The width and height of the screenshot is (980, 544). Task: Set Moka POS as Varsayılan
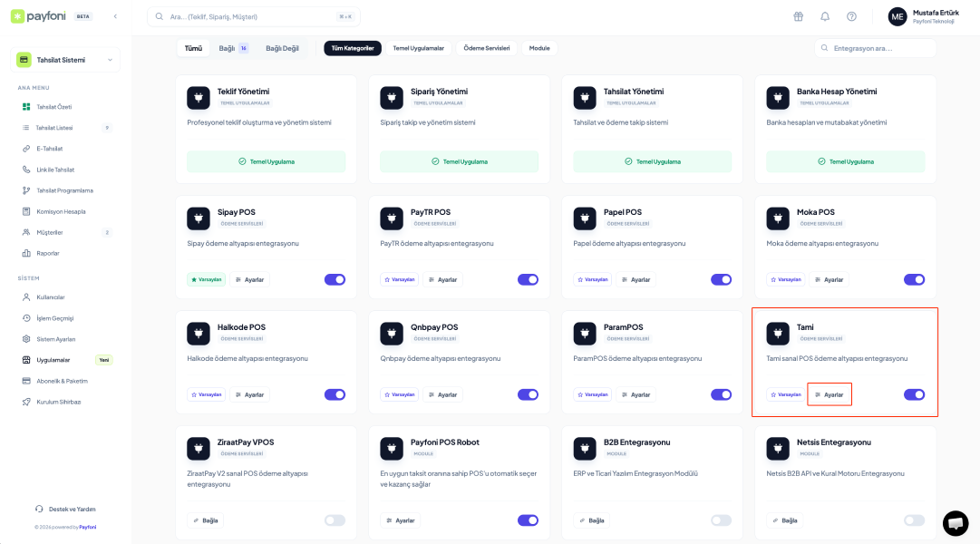point(785,279)
